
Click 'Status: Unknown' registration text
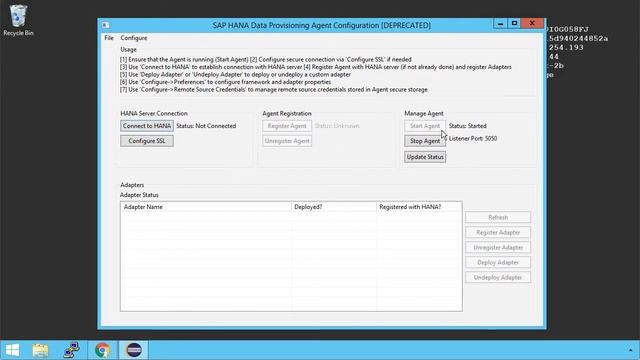[337, 126]
